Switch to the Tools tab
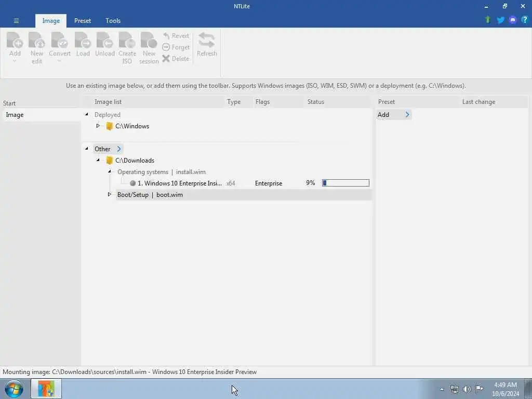The image size is (532, 399). 113,21
